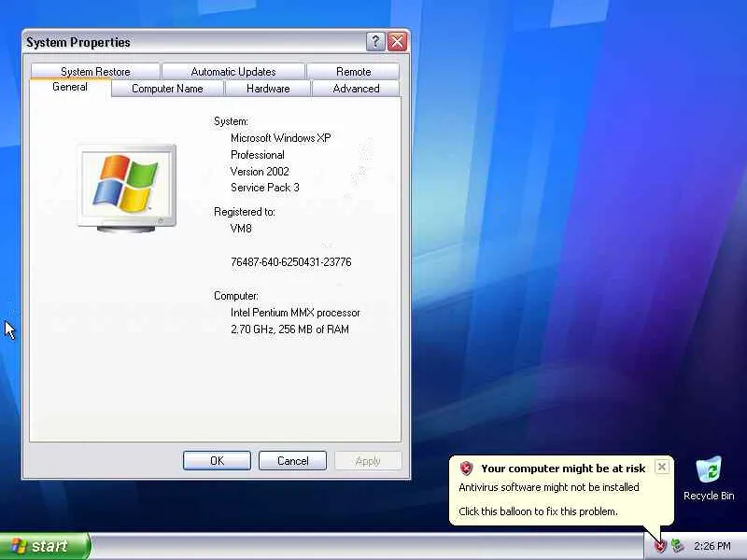Image resolution: width=747 pixels, height=560 pixels.
Task: Open the Computer Name tab
Action: point(167,89)
